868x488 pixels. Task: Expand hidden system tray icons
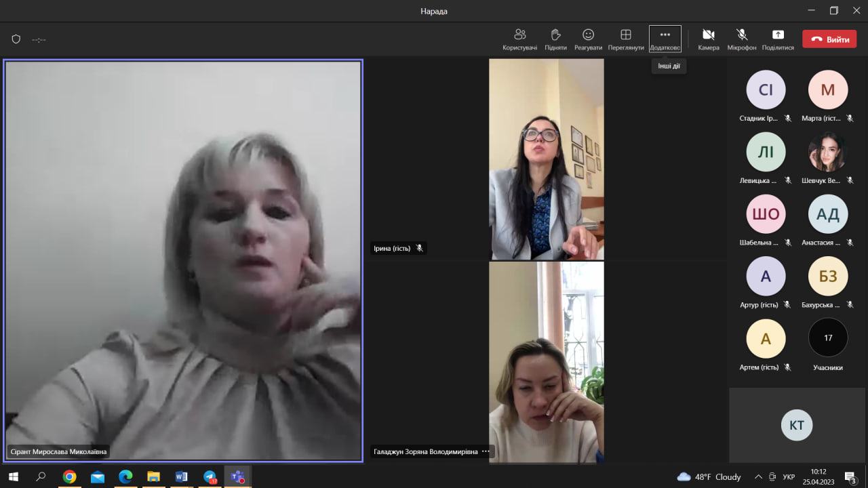point(758,476)
